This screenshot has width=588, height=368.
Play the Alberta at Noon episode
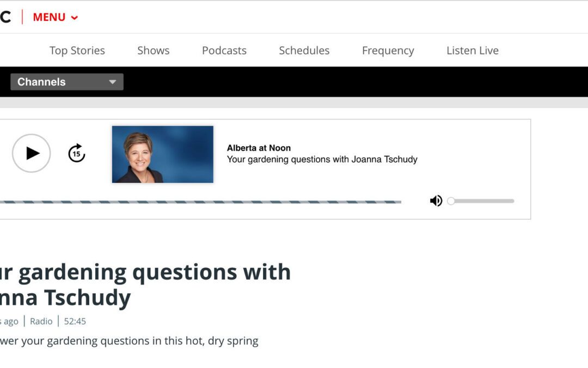click(x=32, y=153)
